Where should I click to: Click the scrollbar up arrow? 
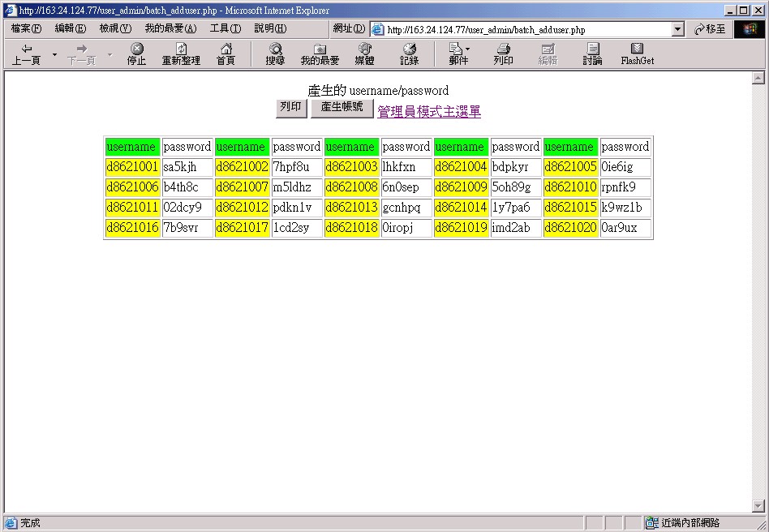(758, 78)
